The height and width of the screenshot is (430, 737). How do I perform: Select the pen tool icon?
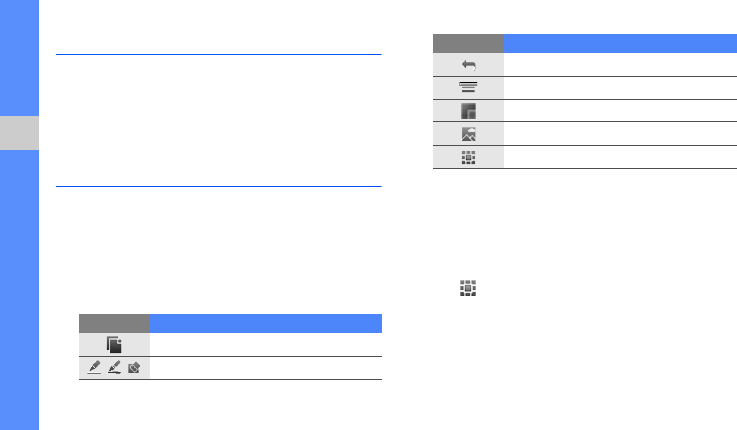tap(94, 367)
